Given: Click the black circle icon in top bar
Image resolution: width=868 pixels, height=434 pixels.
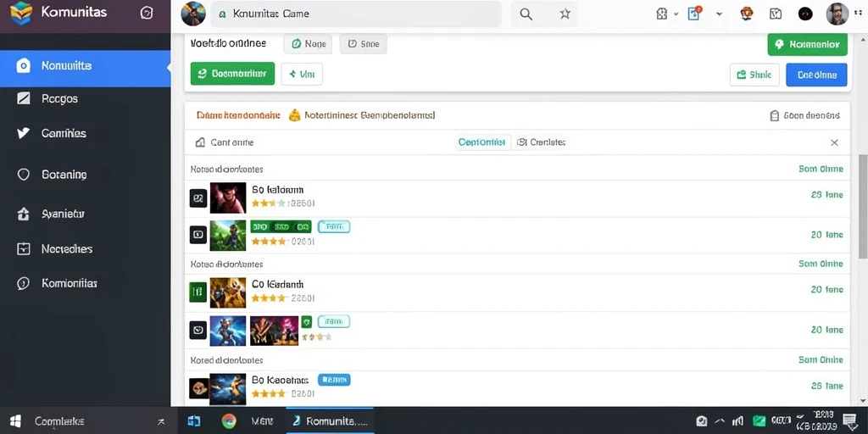Looking at the screenshot, I should point(805,14).
